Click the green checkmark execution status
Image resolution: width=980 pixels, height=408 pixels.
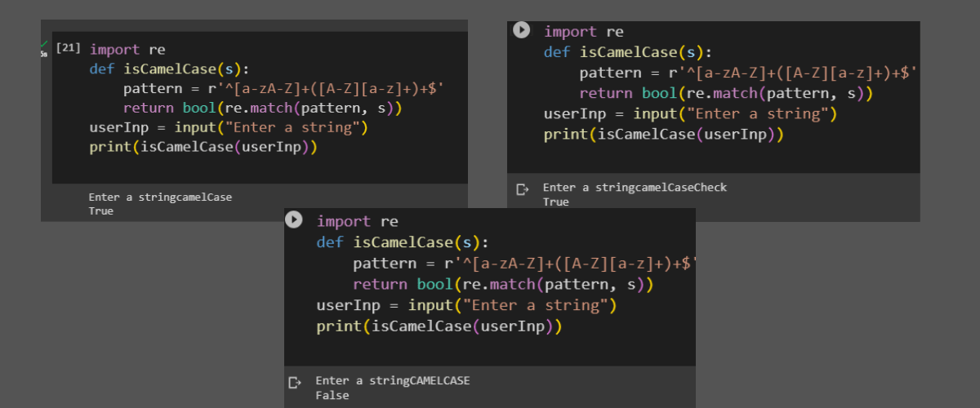click(x=44, y=42)
